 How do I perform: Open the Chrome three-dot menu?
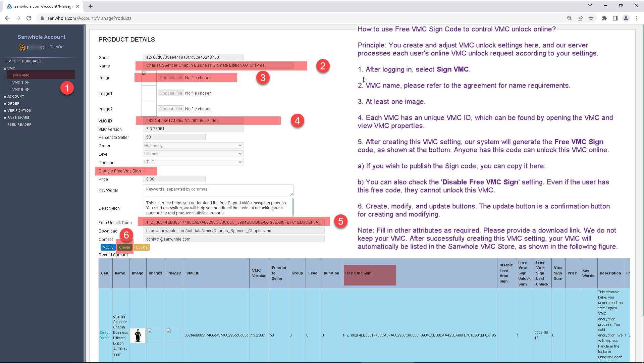636,18
